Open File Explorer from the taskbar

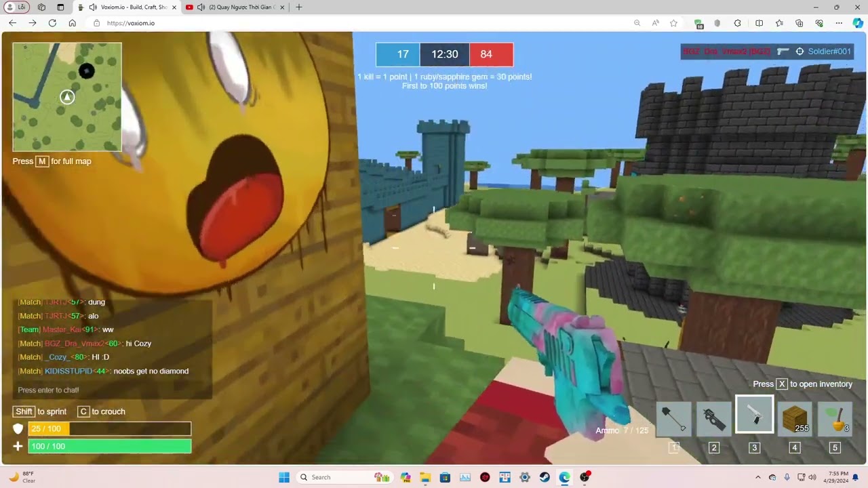click(425, 477)
